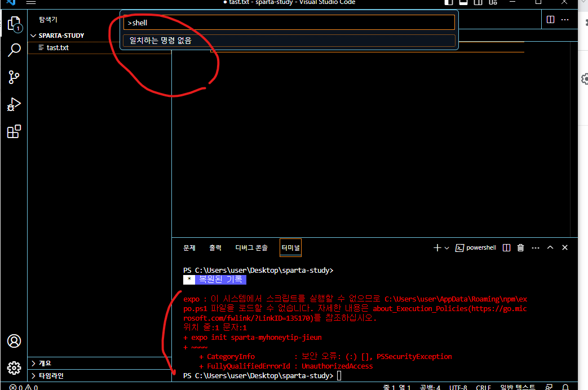Open the Accounts menu icon
This screenshot has height=390, width=588.
coord(14,341)
